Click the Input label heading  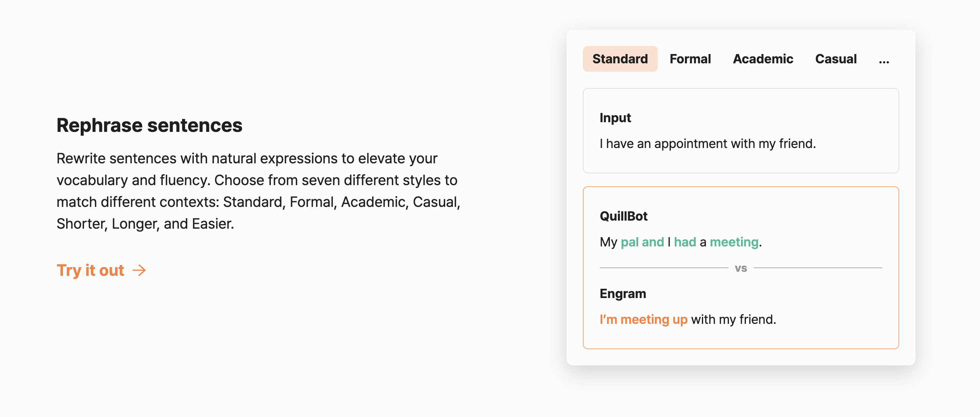[615, 118]
